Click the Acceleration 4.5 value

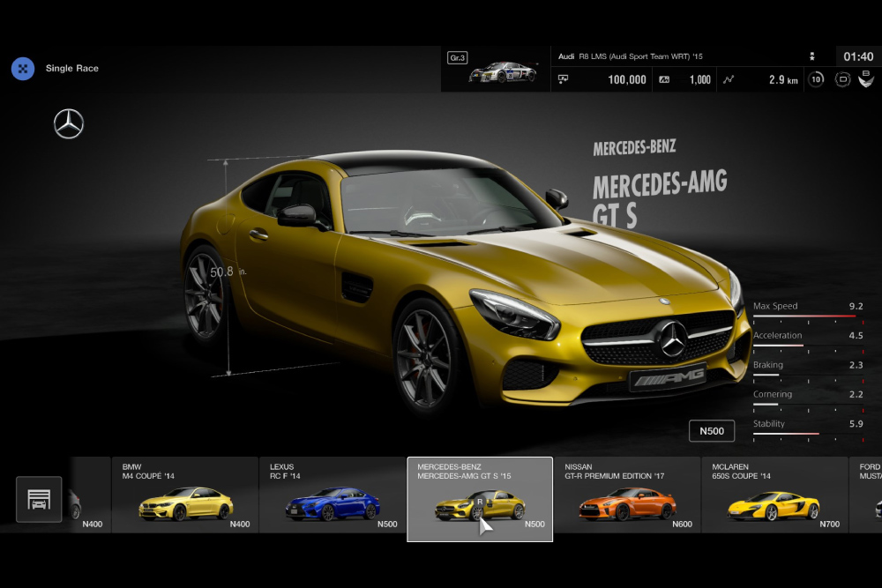coord(856,336)
